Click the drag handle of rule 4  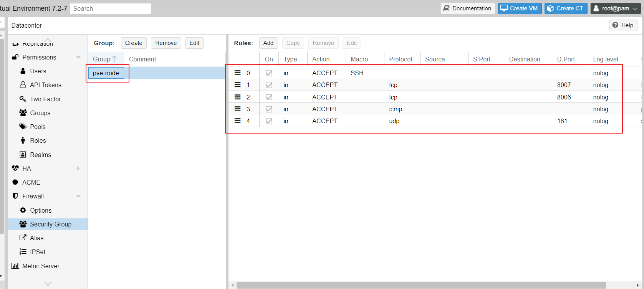point(238,121)
